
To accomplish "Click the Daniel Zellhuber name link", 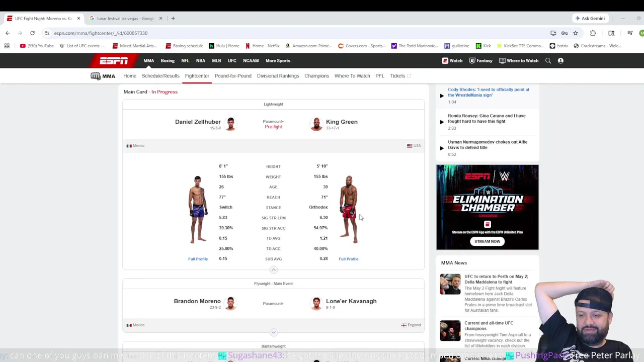I will pos(198,122).
